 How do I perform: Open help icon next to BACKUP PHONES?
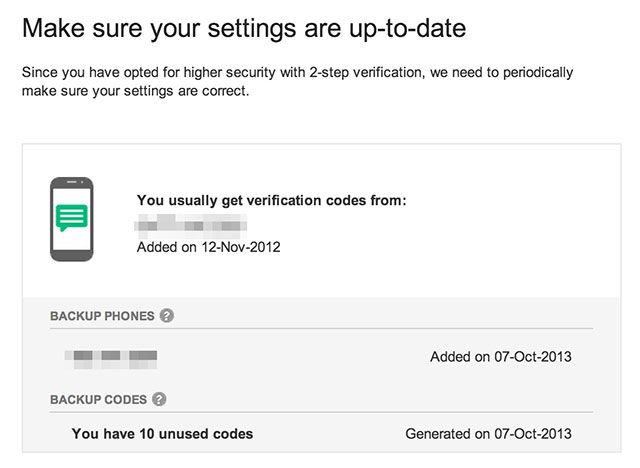pyautogui.click(x=167, y=316)
